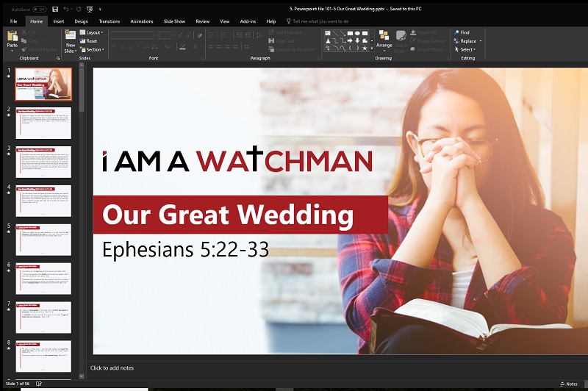
Task: Click the Reset slide icon
Action: click(x=82, y=41)
